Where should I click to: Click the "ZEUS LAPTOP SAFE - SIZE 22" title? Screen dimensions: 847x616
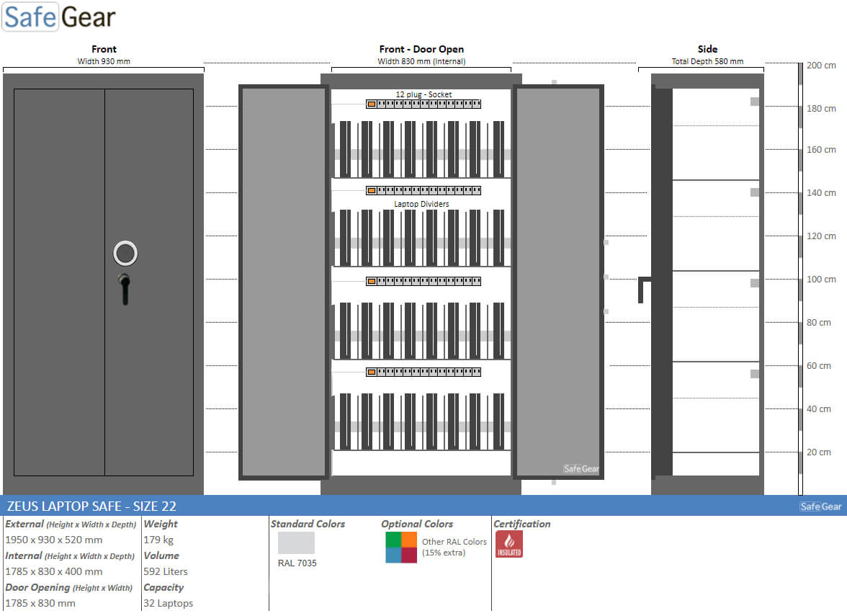pos(91,506)
